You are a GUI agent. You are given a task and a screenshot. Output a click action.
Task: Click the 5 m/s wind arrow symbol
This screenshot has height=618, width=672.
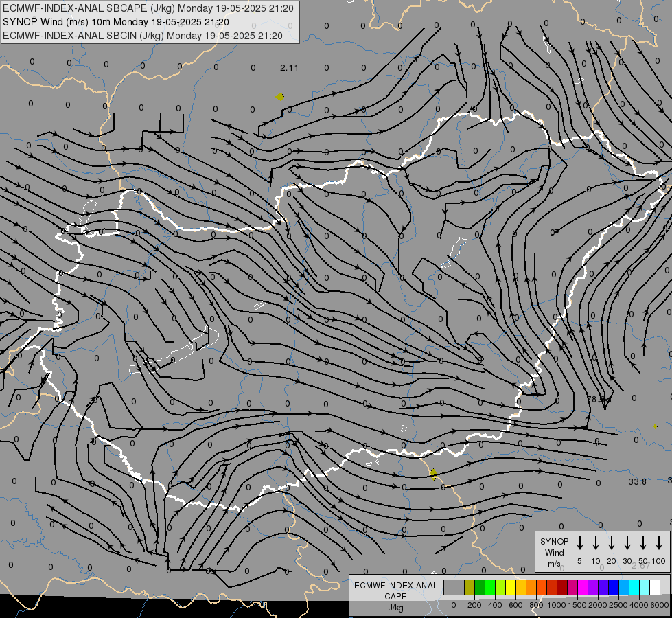[579, 543]
